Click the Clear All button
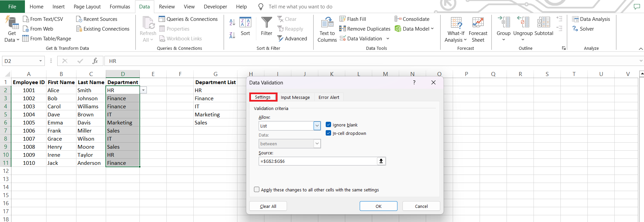The width and height of the screenshot is (644, 222). (x=268, y=206)
